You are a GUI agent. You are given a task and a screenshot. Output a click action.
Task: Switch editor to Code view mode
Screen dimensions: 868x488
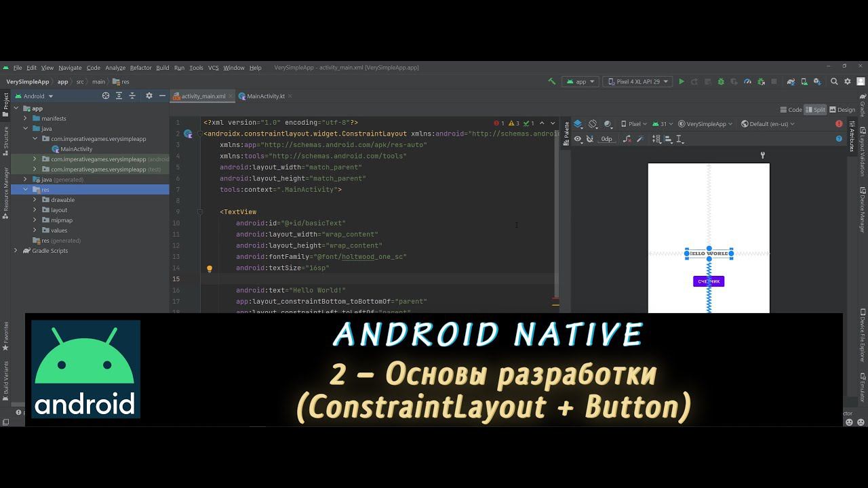tap(791, 110)
